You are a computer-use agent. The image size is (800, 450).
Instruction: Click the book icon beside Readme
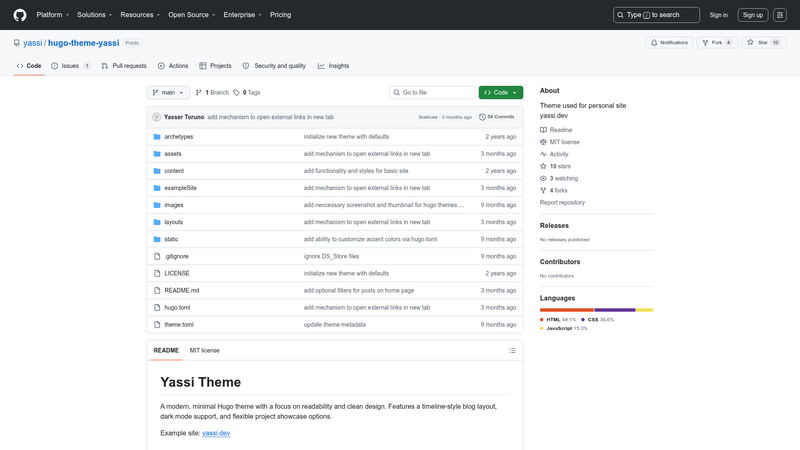click(543, 130)
